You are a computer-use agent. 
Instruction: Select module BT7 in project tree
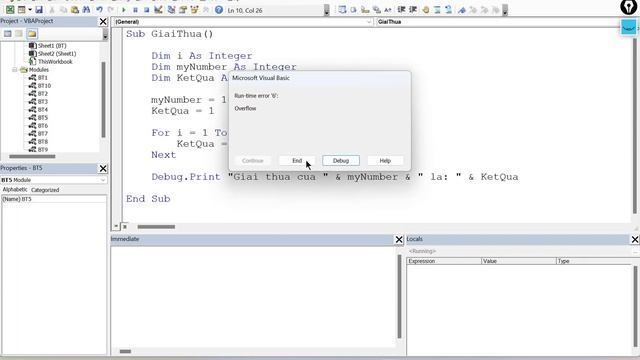pos(42,133)
